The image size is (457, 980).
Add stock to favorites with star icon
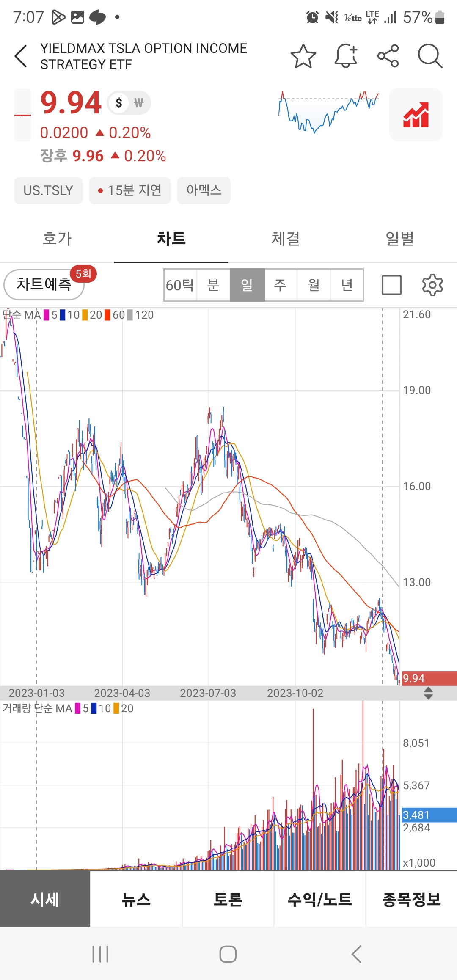[303, 56]
